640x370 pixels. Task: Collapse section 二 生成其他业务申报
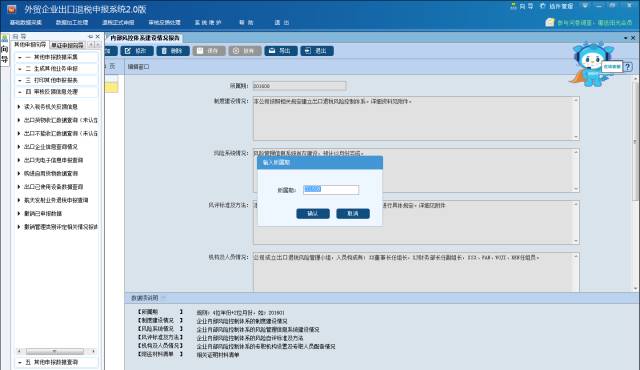tap(57, 69)
